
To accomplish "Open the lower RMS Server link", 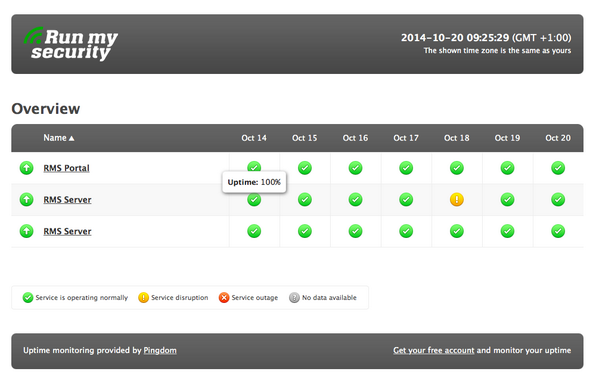I will [67, 232].
